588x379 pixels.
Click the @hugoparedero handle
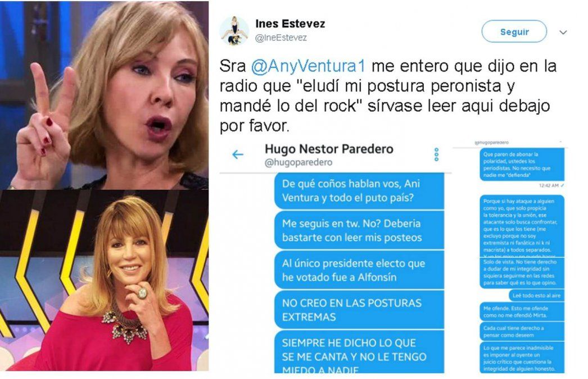(x=298, y=162)
